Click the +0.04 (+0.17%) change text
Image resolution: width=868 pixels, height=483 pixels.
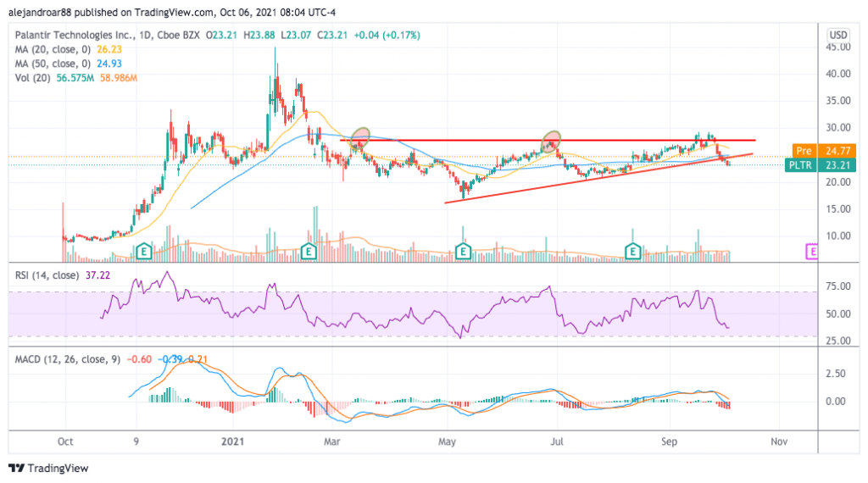[x=387, y=35]
